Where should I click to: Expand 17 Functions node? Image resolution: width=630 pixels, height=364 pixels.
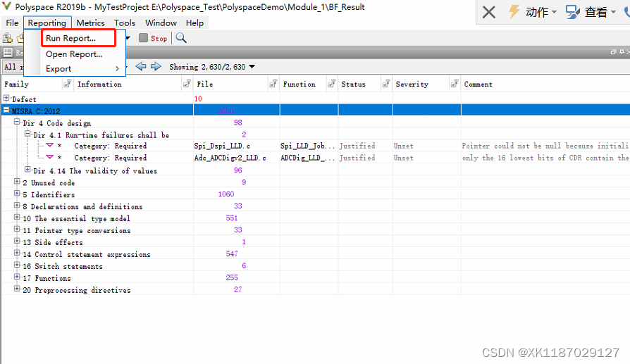(x=17, y=277)
